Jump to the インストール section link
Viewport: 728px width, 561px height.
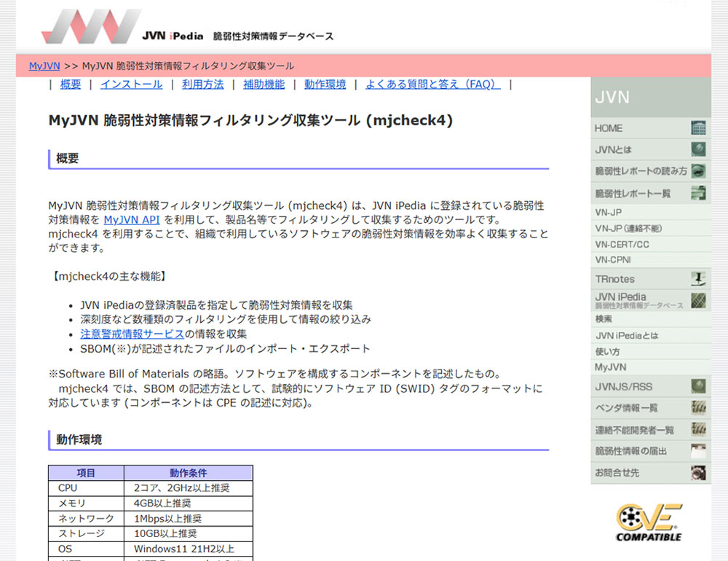pos(132,85)
